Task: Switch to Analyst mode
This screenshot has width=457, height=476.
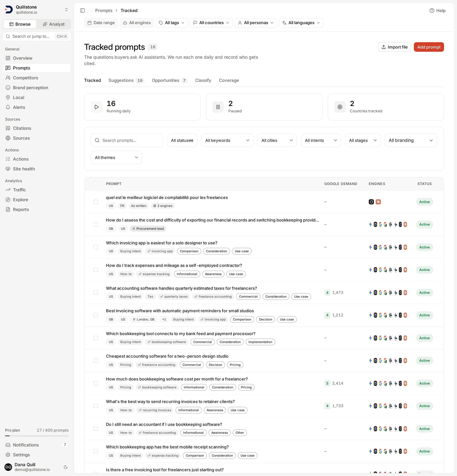Action: (x=54, y=24)
